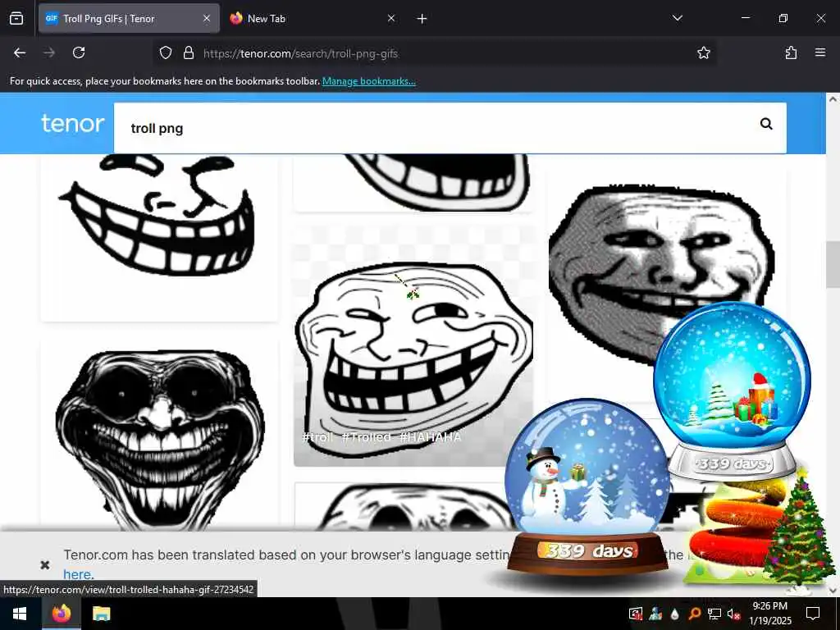Follow the Manage bookmarks link
840x630 pixels.
click(368, 81)
